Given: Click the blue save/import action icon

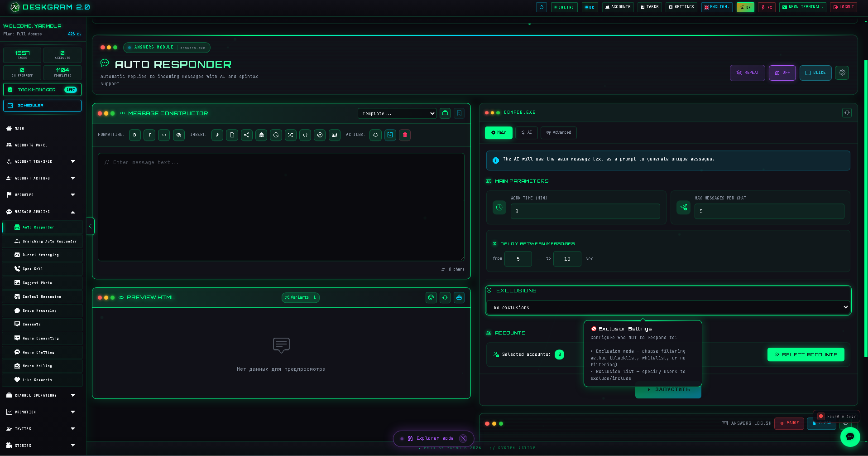Looking at the screenshot, I should pos(390,135).
